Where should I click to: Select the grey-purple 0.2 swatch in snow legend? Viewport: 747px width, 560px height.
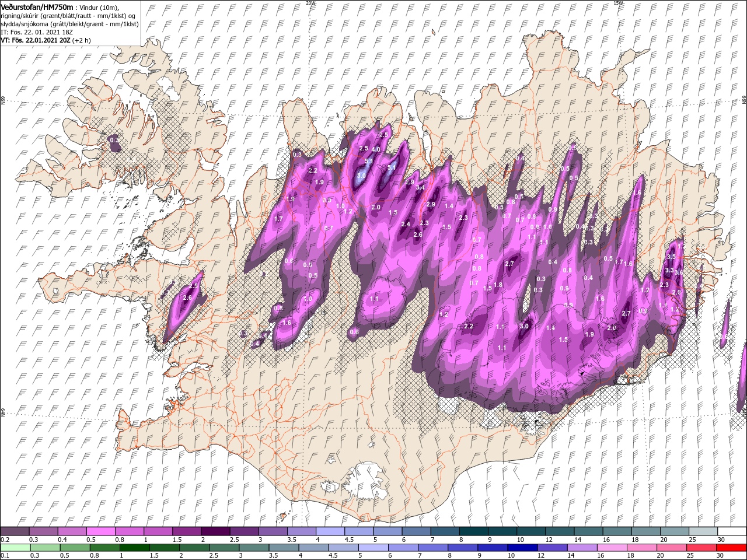pyautogui.click(x=15, y=531)
